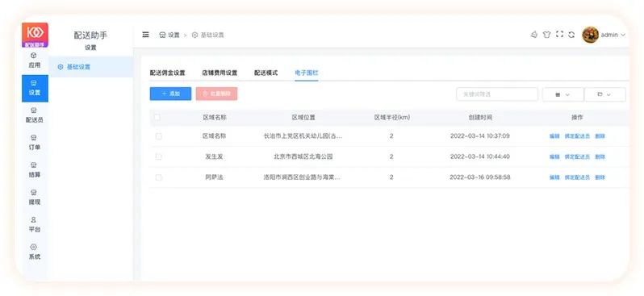Click the name cell 发生发

[x=215, y=156]
